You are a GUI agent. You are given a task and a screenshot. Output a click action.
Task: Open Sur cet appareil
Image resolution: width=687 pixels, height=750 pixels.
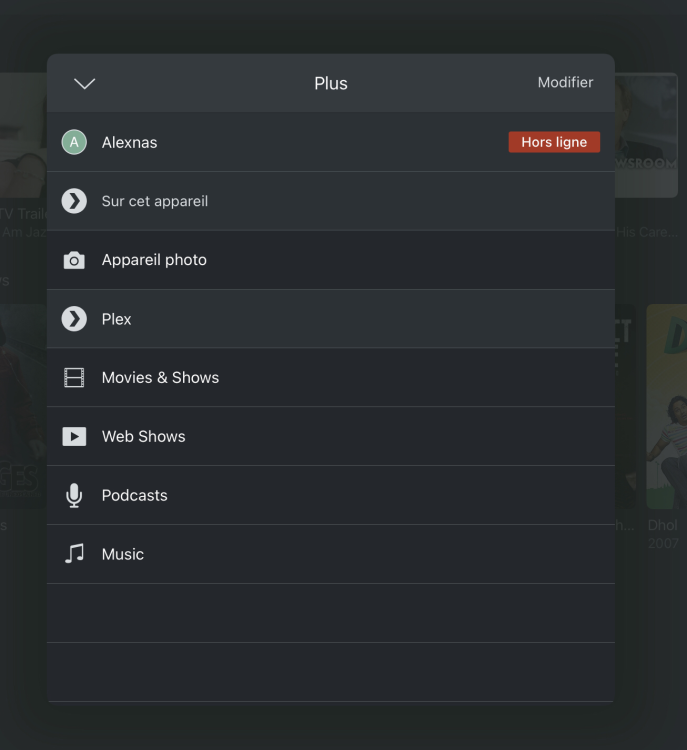click(x=331, y=201)
